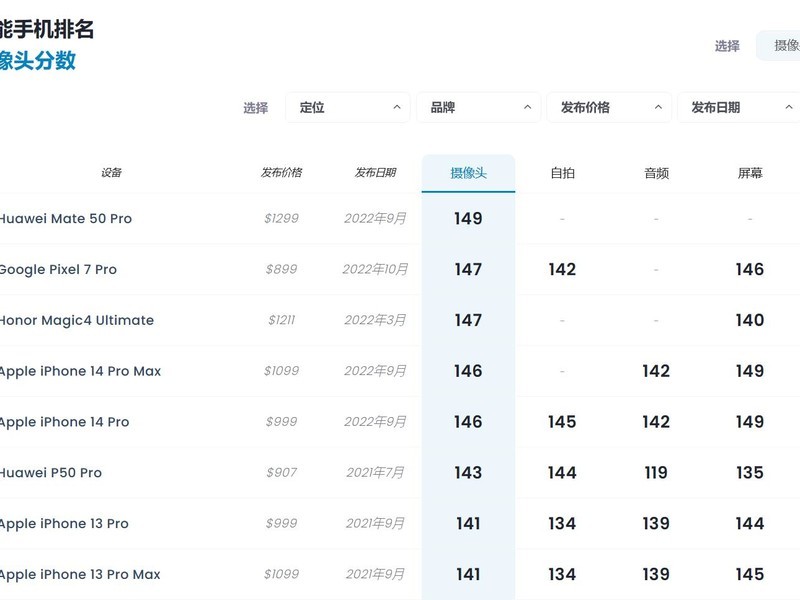The image size is (800, 600).
Task: Click screen score 149 for iPhone 14 Pro Max
Action: coord(749,371)
